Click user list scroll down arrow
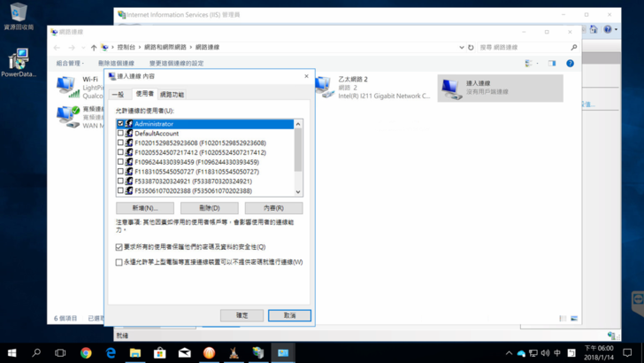Viewport: 644px width, 363px height. coord(298,192)
